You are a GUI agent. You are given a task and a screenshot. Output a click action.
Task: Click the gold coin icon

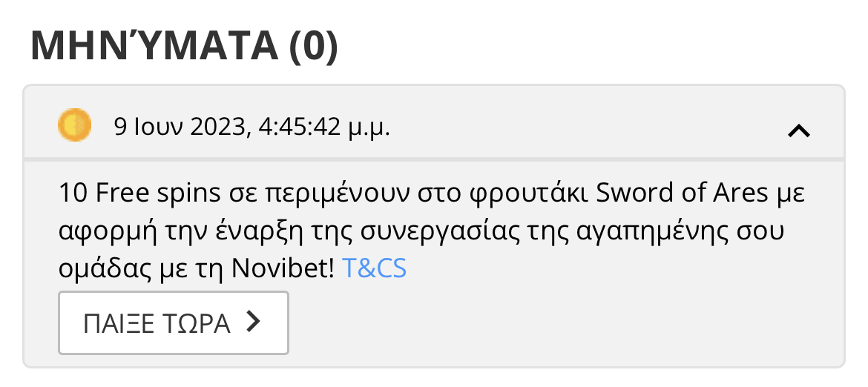74,124
